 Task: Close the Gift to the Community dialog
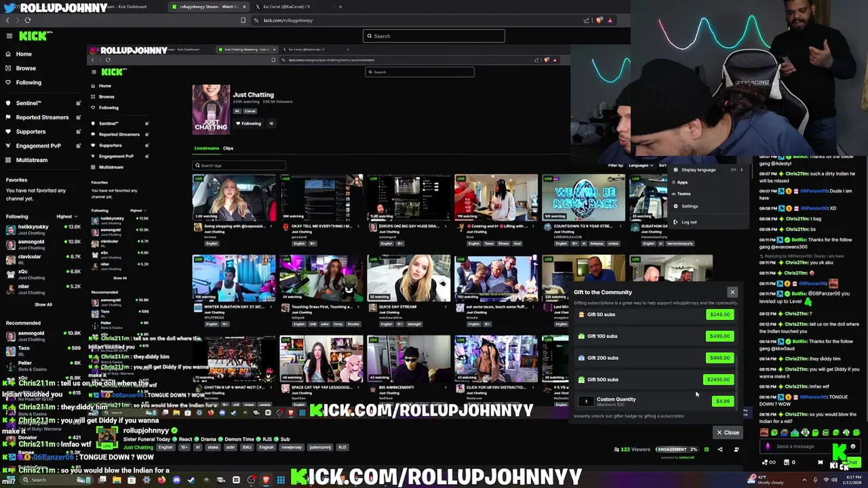point(732,292)
